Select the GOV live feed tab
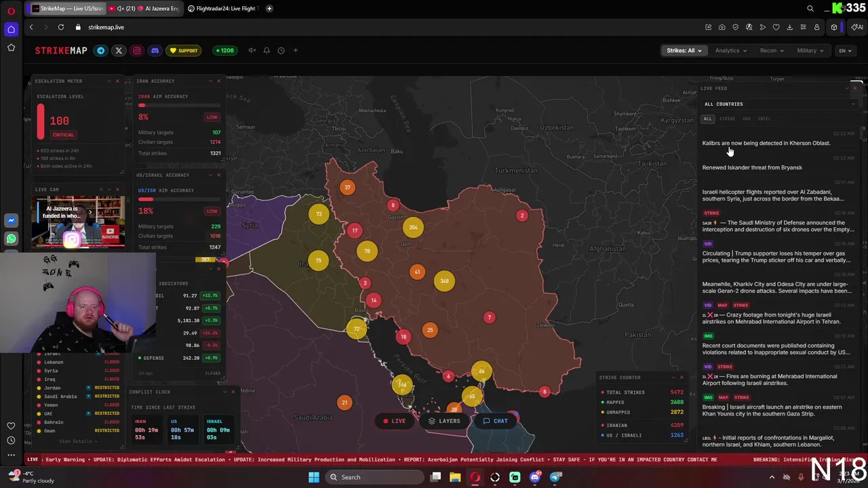868x488 pixels. pyautogui.click(x=747, y=119)
